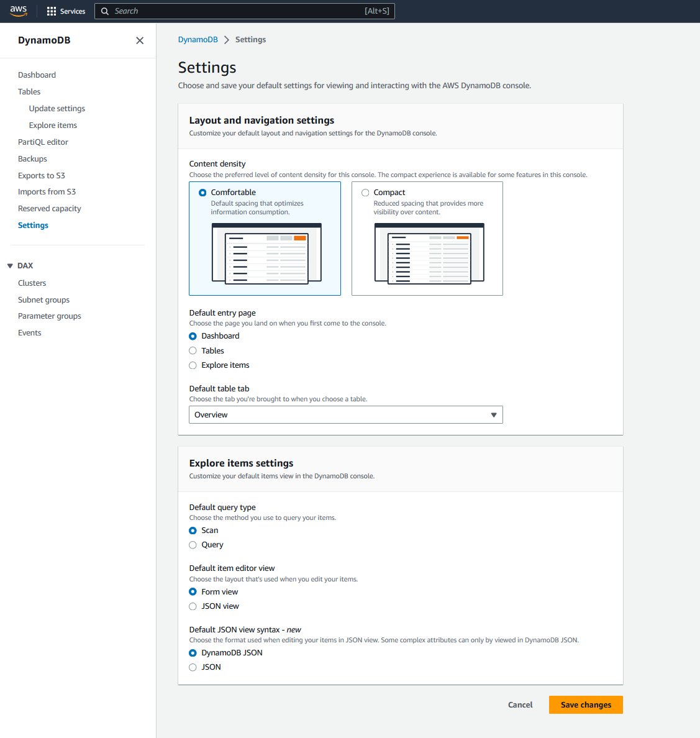
Task: Select Compact content density radio
Action: tap(365, 193)
